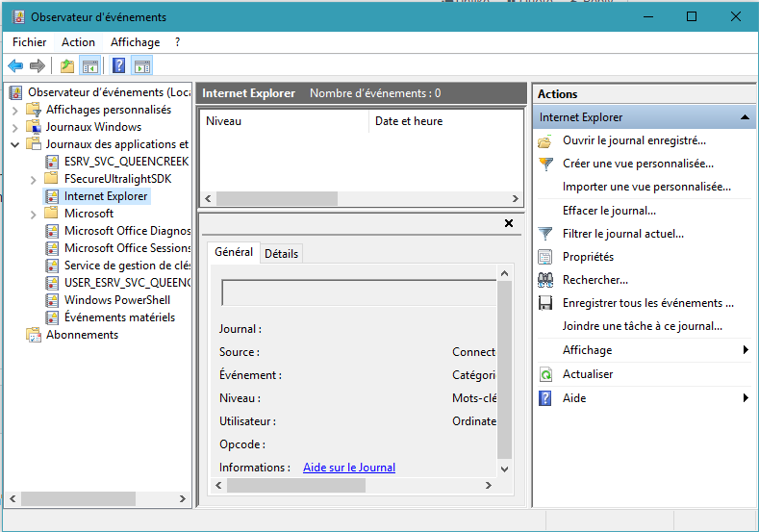Toggle the show/hide console tree toolbar icon
759x532 pixels.
(90, 65)
